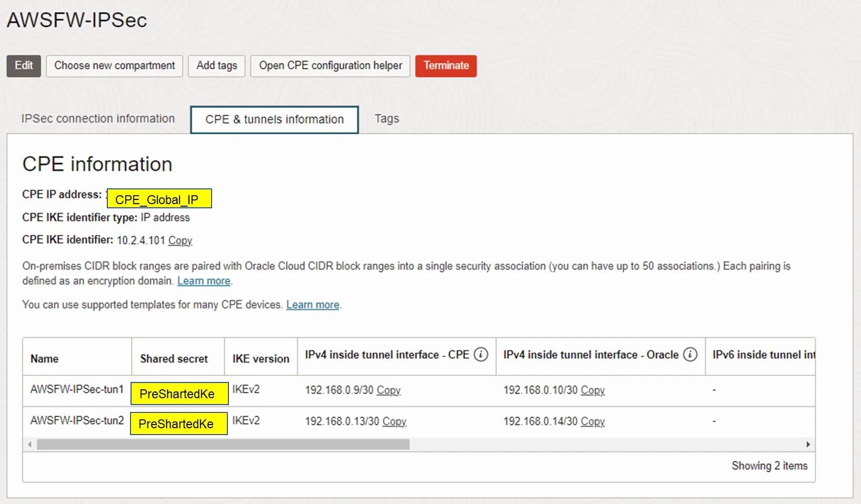The width and height of the screenshot is (861, 504).
Task: Switch to IPSec connection information tab
Action: pos(98,119)
